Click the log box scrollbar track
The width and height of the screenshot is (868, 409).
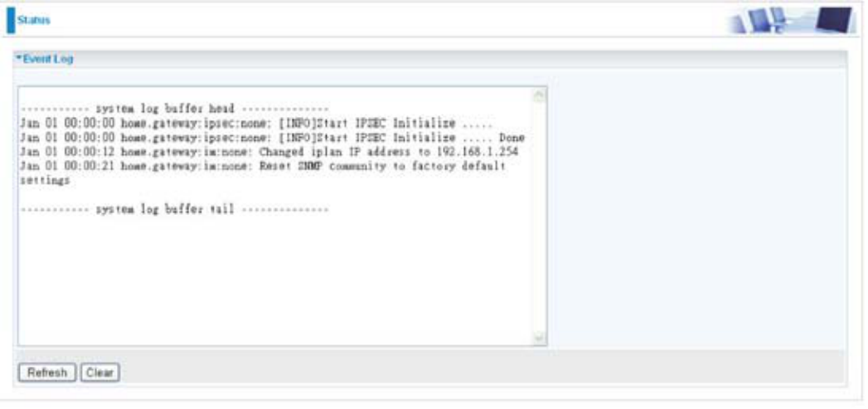click(x=539, y=217)
